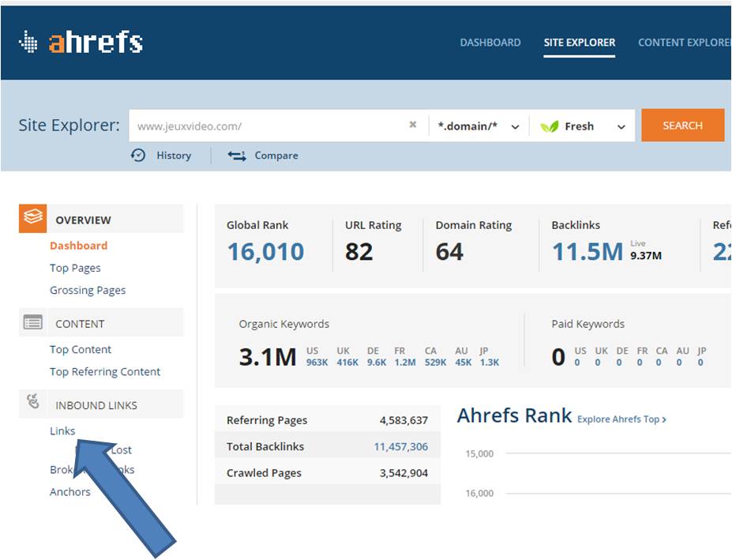Click US organic keywords 963K
This screenshot has height=560, width=732.
[317, 363]
